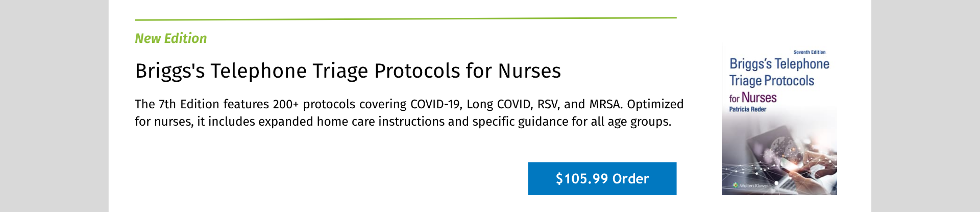Click the grey margin right of card
This screenshot has height=212, width=980.
point(925,106)
